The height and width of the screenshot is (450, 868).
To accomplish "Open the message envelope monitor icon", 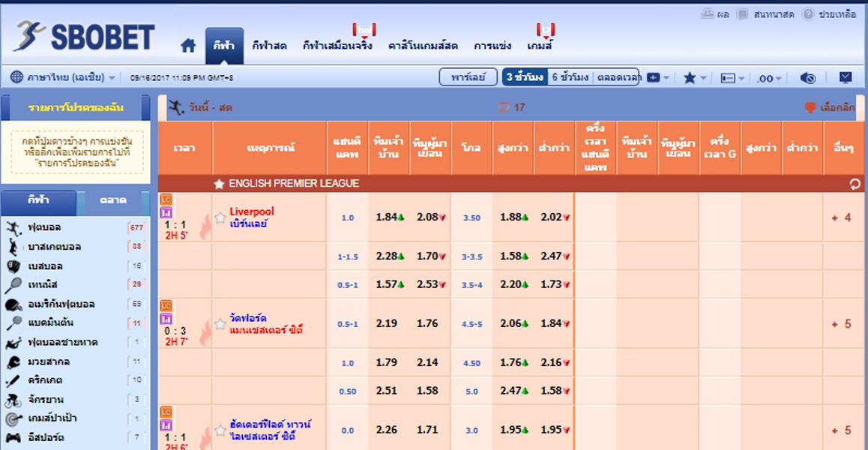I will point(846,77).
